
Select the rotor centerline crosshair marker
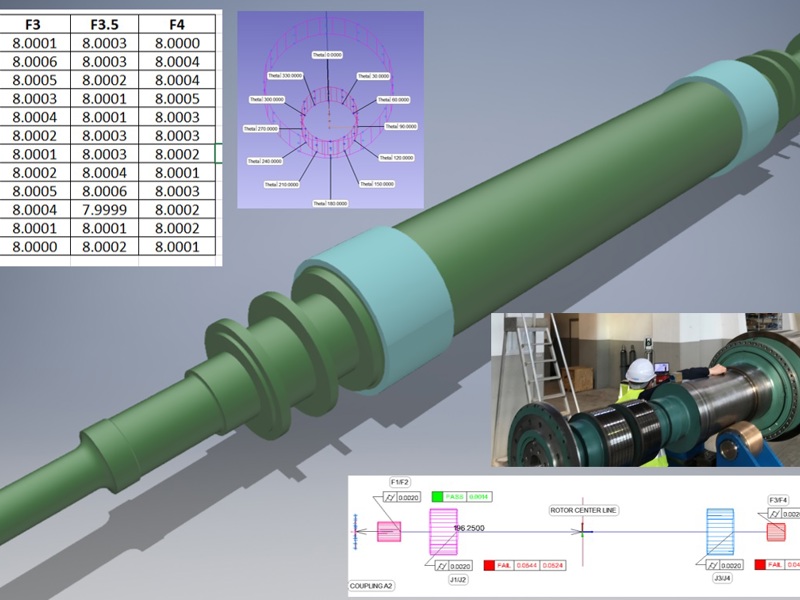tap(584, 532)
